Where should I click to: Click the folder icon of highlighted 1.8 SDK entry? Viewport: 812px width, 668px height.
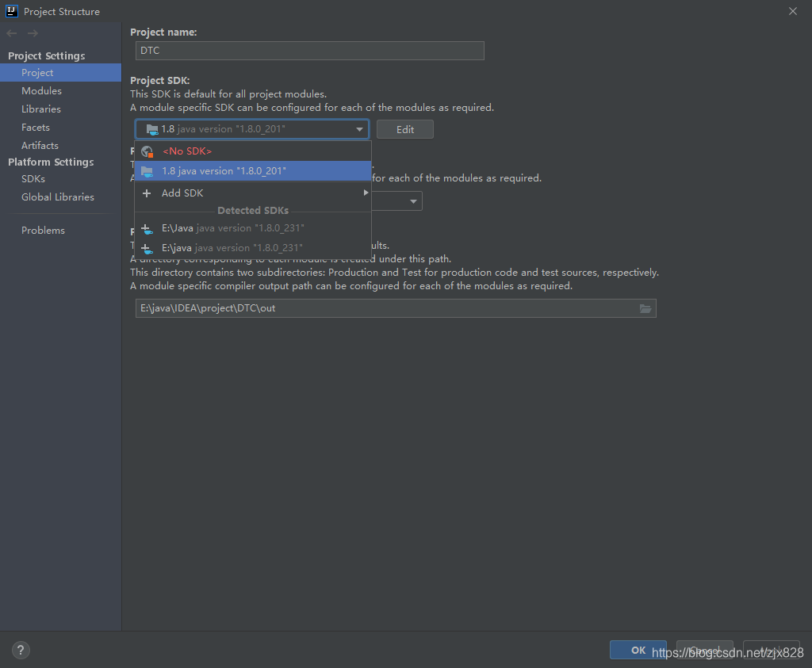pyautogui.click(x=147, y=171)
